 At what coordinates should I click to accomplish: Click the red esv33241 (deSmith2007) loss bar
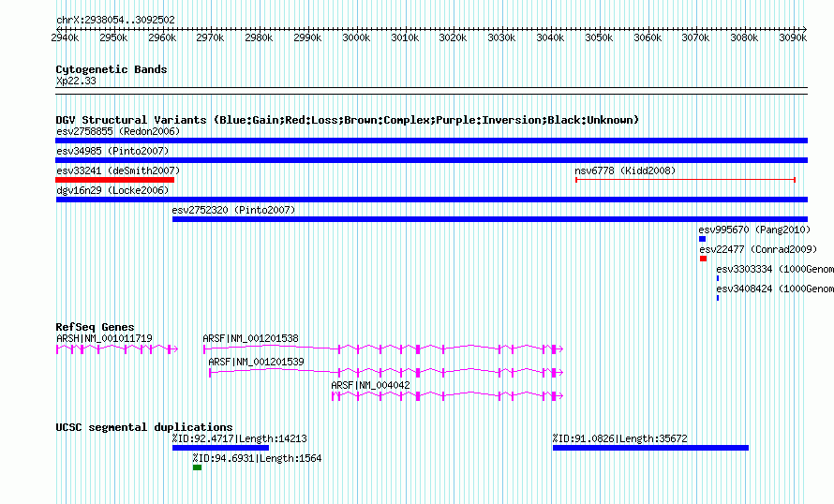(115, 180)
